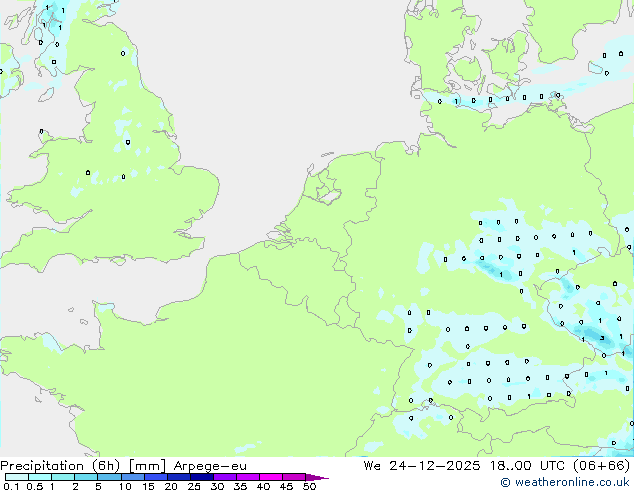Click the '0.1' legend value
This screenshot has width=634, height=490.
[x=11, y=486]
